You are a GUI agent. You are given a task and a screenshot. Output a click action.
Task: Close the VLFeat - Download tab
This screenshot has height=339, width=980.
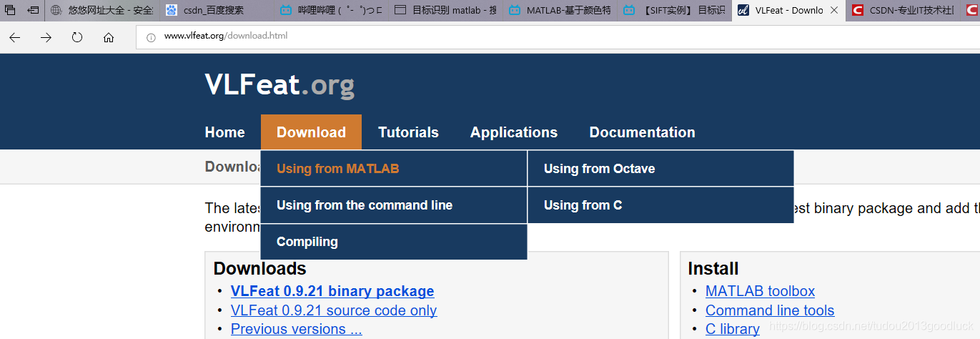click(834, 10)
